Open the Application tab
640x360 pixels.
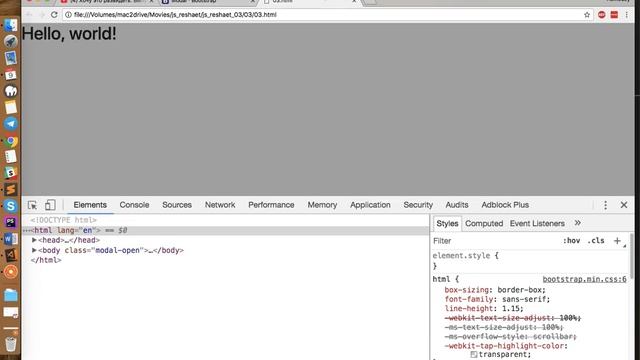click(370, 205)
